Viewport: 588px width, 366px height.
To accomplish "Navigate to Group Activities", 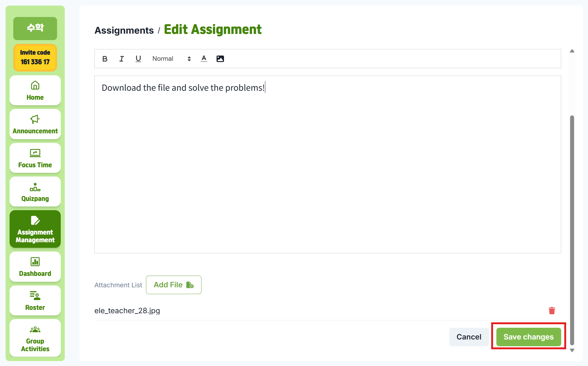I will pos(35,338).
